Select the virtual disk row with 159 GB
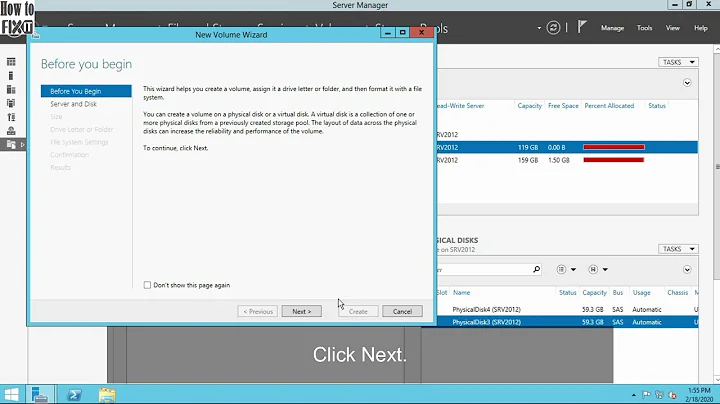 coord(568,160)
